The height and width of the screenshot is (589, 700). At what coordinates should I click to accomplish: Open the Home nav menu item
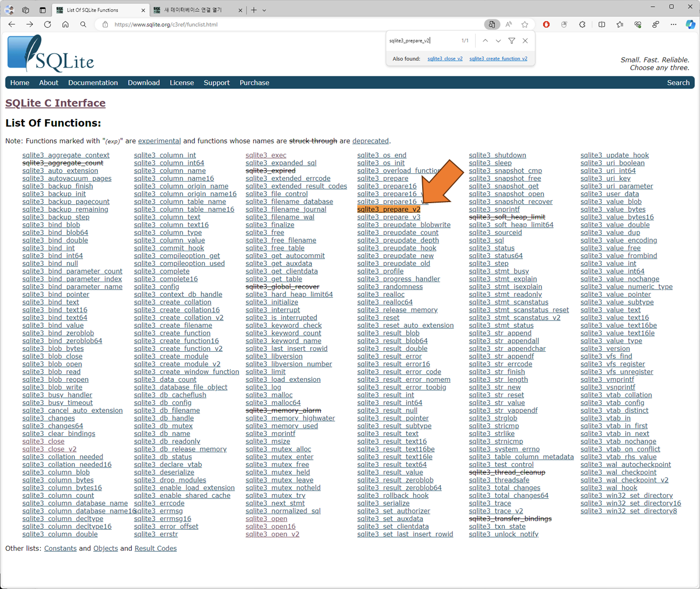click(20, 83)
